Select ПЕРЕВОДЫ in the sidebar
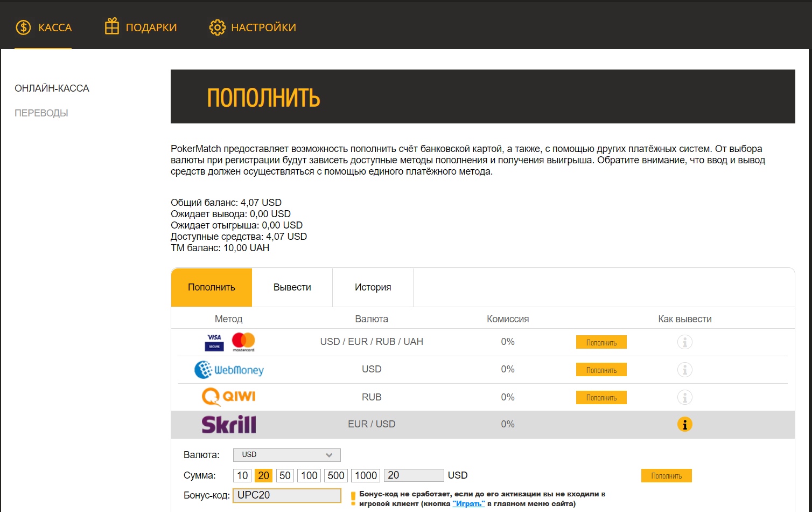Image resolution: width=812 pixels, height=512 pixels. [x=41, y=113]
